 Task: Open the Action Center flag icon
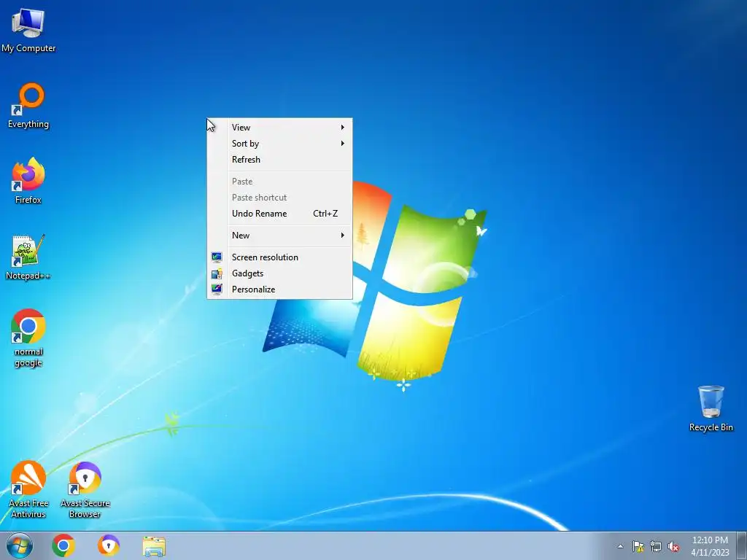[638, 546]
